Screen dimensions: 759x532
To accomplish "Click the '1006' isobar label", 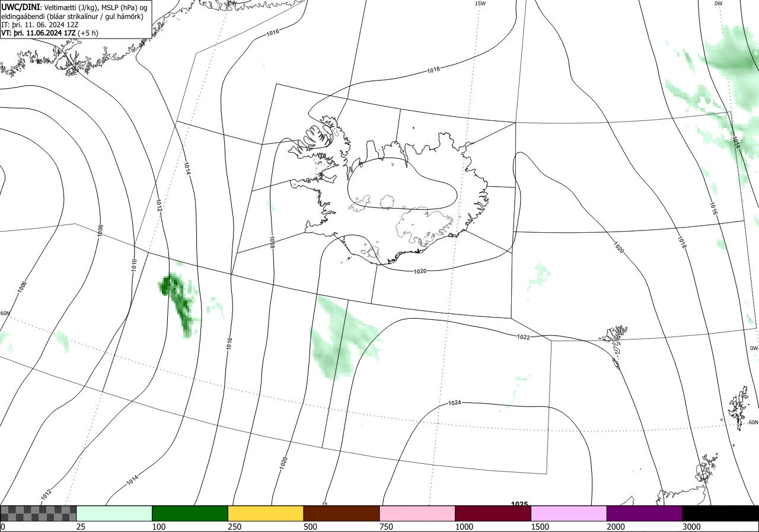I will [23, 287].
